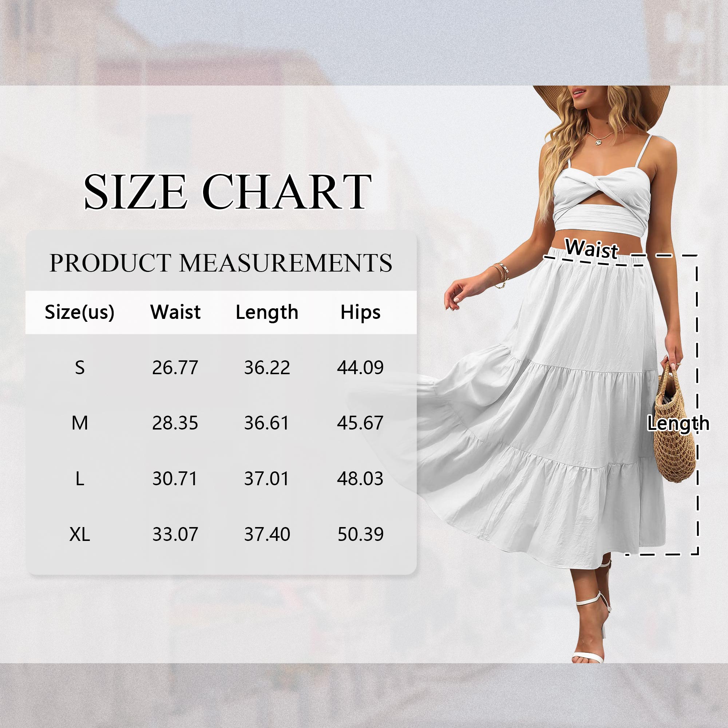Screen dimensions: 728x728
Task: Click length value 36.61
Action: 266,423
